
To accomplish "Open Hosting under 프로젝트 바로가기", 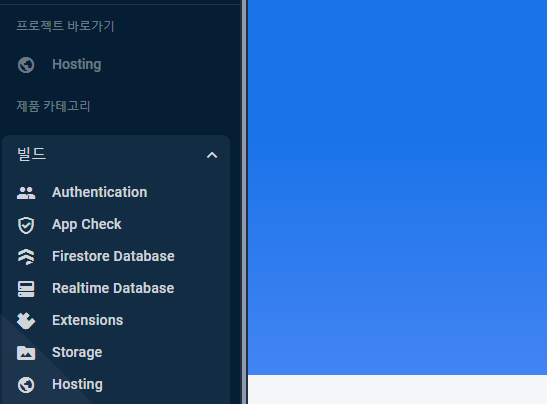I will click(77, 65).
